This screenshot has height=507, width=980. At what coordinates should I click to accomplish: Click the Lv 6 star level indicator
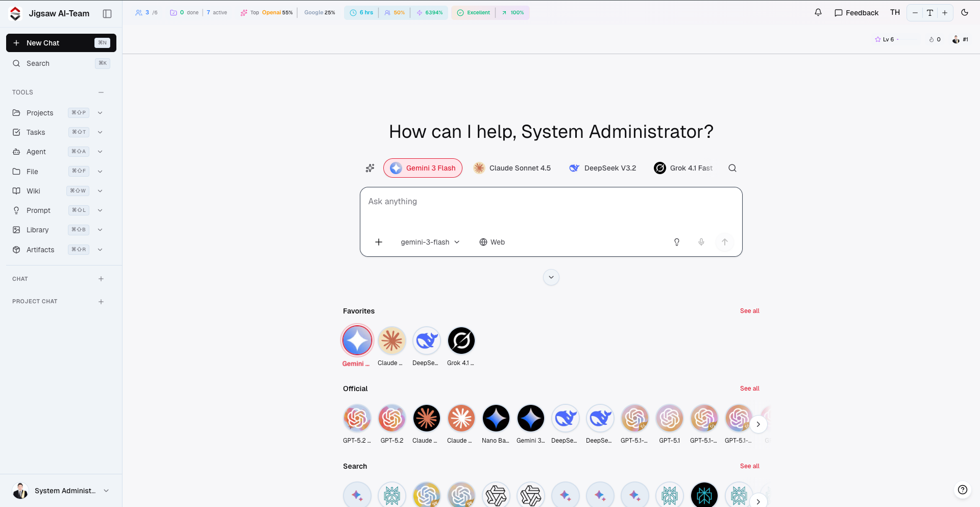click(885, 39)
